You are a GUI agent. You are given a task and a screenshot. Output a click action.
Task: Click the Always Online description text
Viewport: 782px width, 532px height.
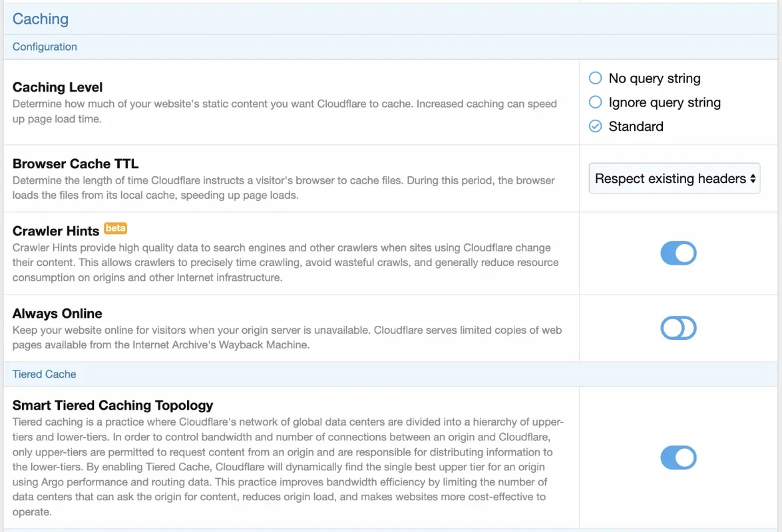(286, 336)
